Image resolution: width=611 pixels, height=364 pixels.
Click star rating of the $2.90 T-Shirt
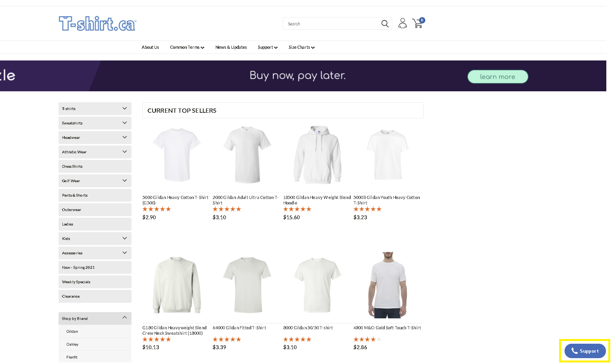156,209
